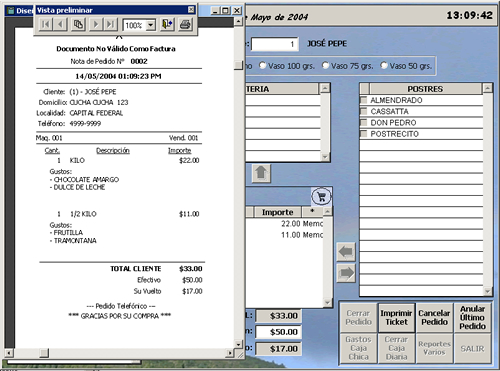Viewport: 500px width, 371px height.
Task: Go to first page in preview toolbar
Action: [x=46, y=24]
